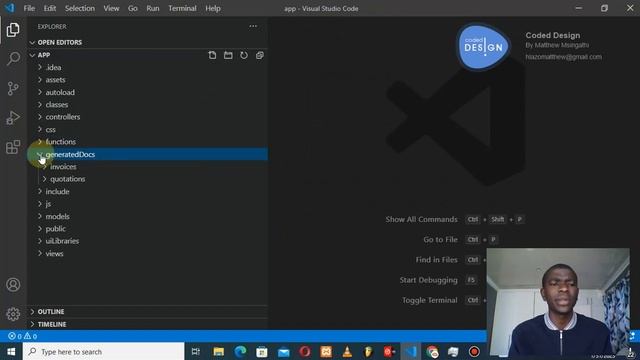
Task: Click the New File icon in APP header
Action: (212, 55)
